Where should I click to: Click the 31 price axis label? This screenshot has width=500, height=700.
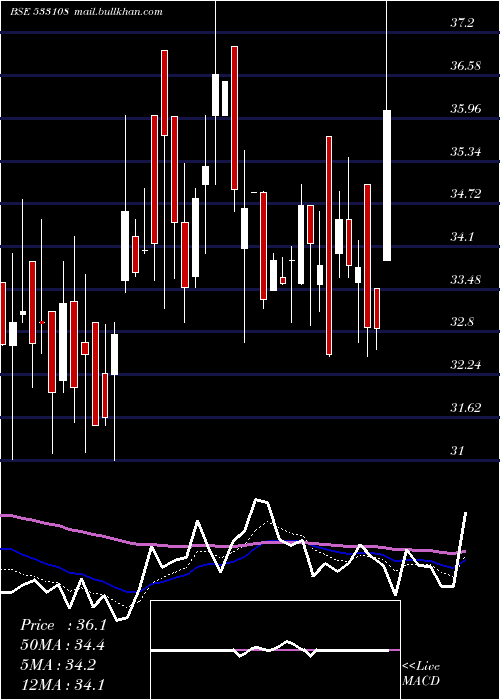point(457,451)
